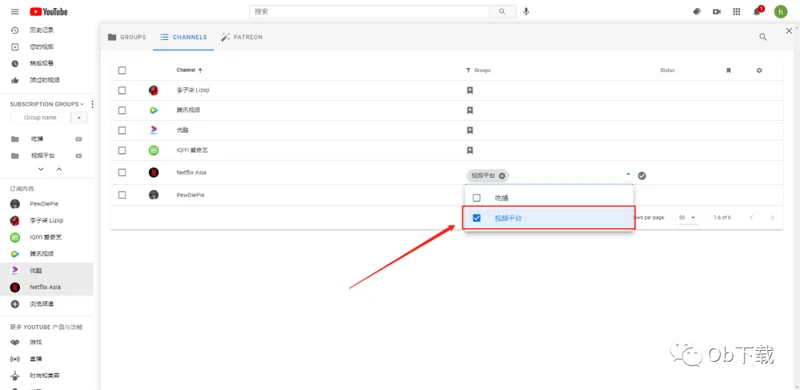Check the 李子柒 Liziqi row checkbox
Viewport: 800px width, 390px height.
tap(122, 90)
